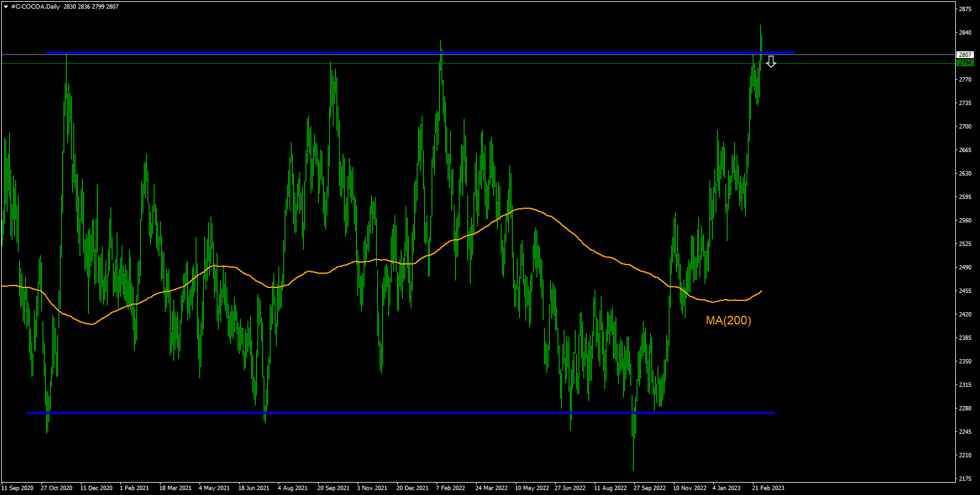Click the white 2807 current price tag
The image size is (980, 495).
pos(965,55)
